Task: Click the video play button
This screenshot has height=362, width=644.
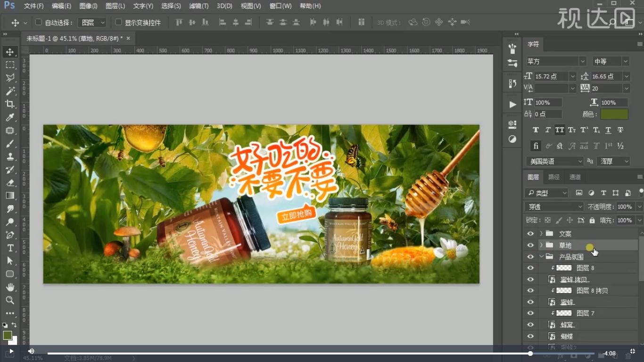Action: click(x=11, y=352)
